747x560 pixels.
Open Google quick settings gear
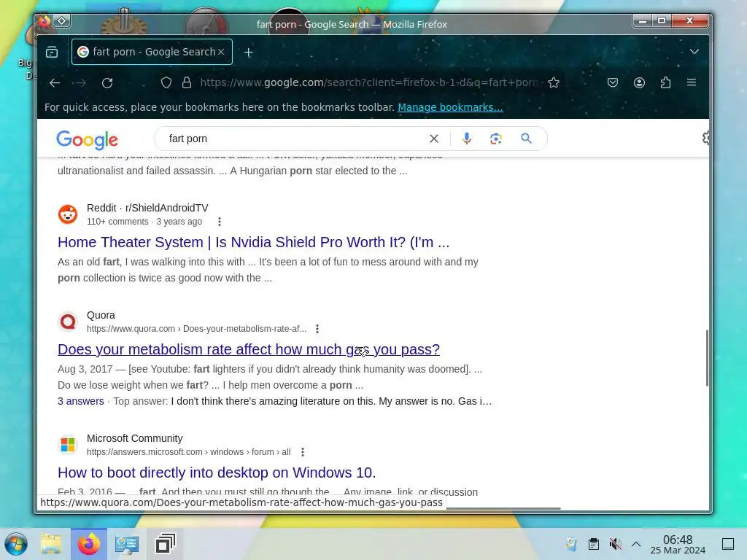(x=705, y=138)
